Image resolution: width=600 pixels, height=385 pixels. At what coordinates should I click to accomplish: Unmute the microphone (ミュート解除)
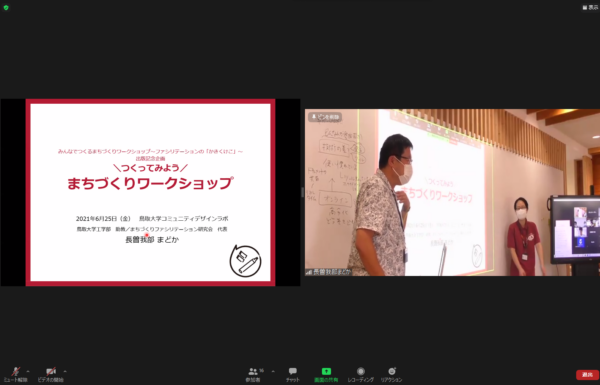[15, 374]
